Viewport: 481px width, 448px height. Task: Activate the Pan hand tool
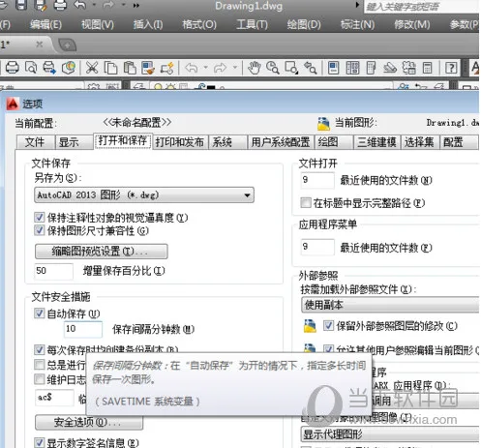(x=255, y=68)
